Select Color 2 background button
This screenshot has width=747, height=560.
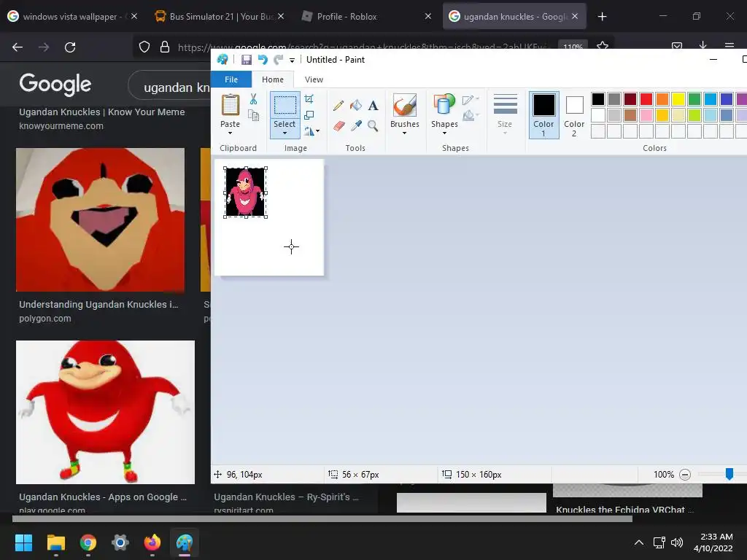point(574,115)
